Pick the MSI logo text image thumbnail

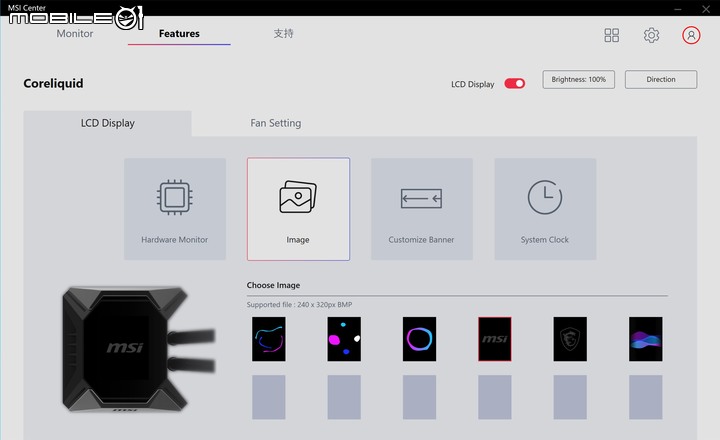pyautogui.click(x=495, y=339)
